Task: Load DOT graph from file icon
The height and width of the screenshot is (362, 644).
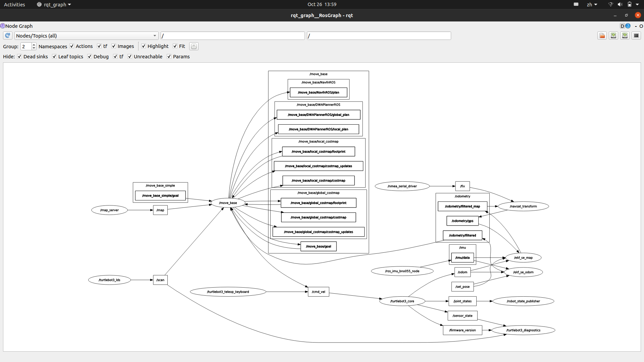Action: (602, 36)
